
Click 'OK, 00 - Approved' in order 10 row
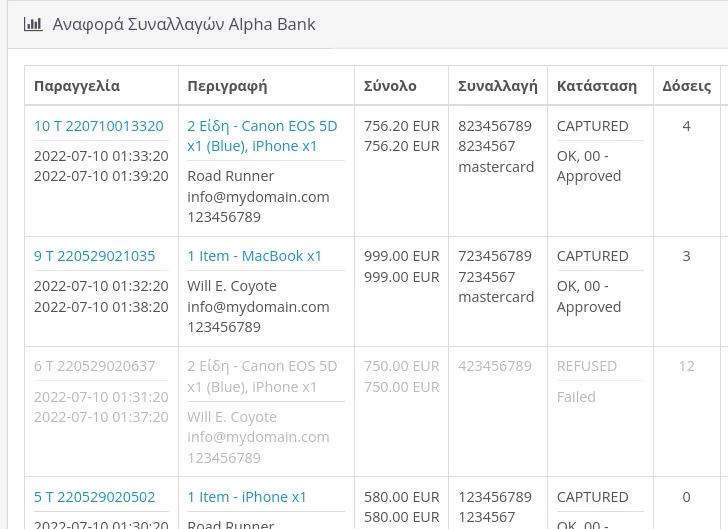pyautogui.click(x=589, y=166)
